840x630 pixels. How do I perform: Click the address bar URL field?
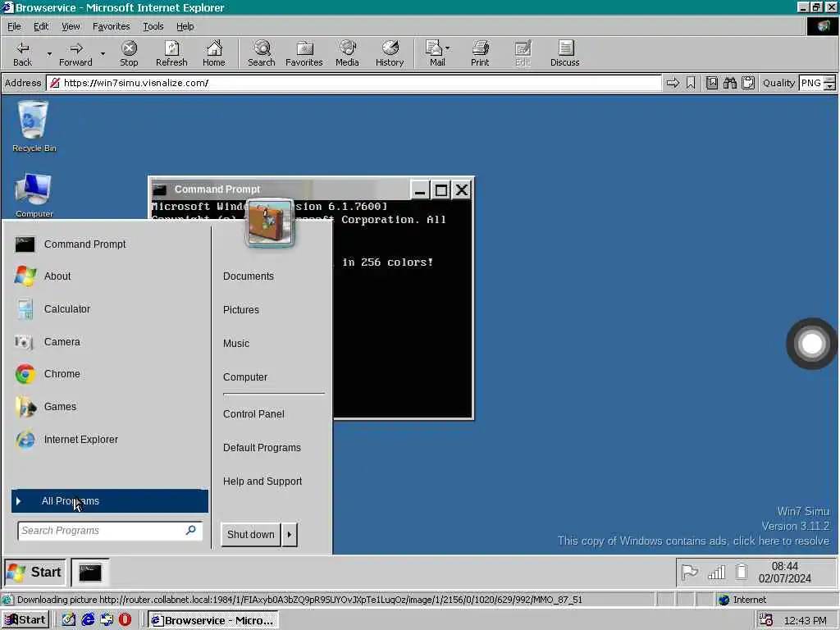(x=354, y=83)
